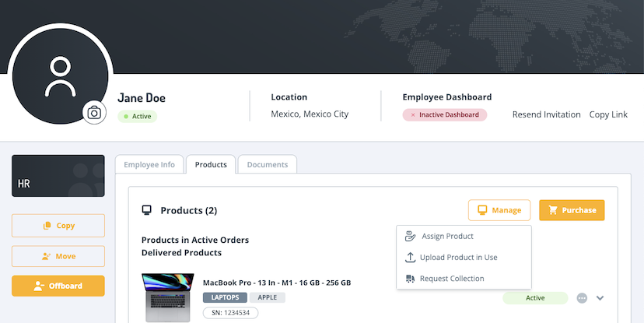This screenshot has width=644, height=323.
Task: Open the Documents tab
Action: pyautogui.click(x=267, y=165)
